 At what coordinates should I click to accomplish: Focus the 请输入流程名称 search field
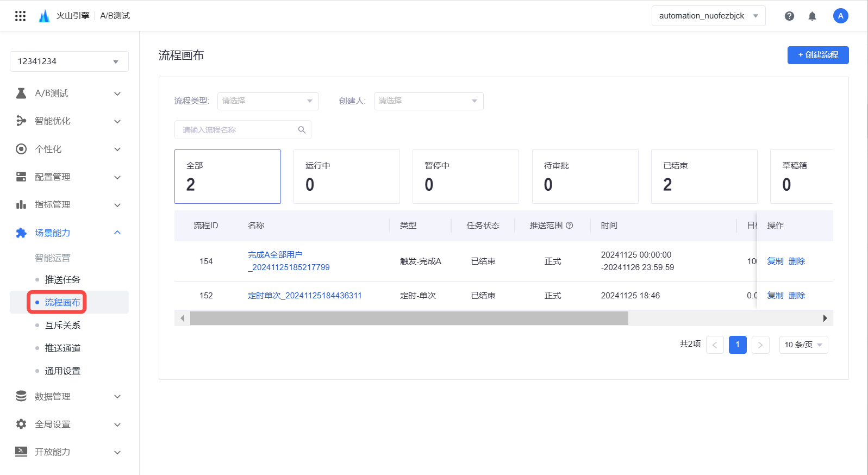tap(243, 130)
